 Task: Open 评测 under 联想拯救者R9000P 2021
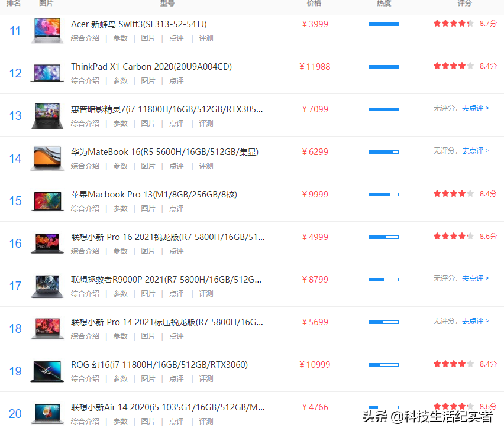(x=206, y=294)
